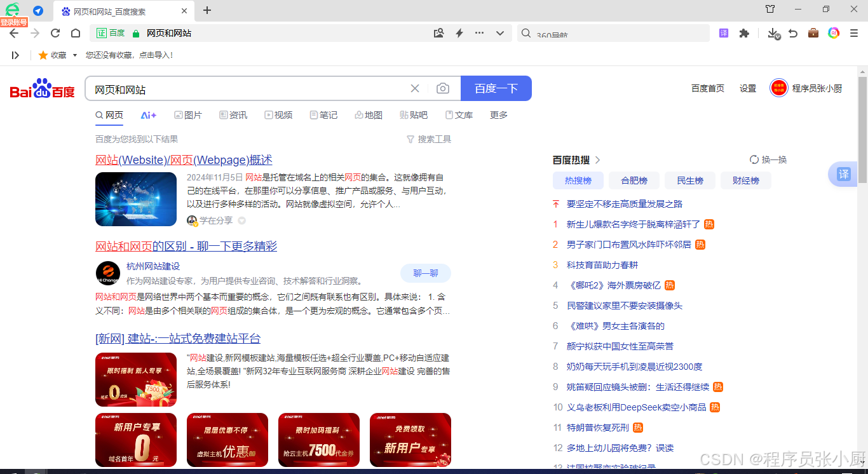868x474 pixels.
Task: Click the 证 百度 site certificate badge
Action: click(111, 33)
